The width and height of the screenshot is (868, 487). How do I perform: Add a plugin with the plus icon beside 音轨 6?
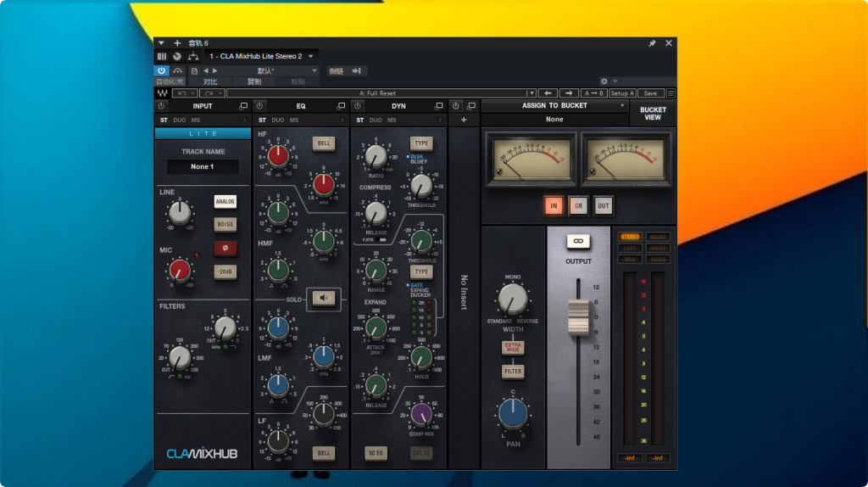coord(177,43)
